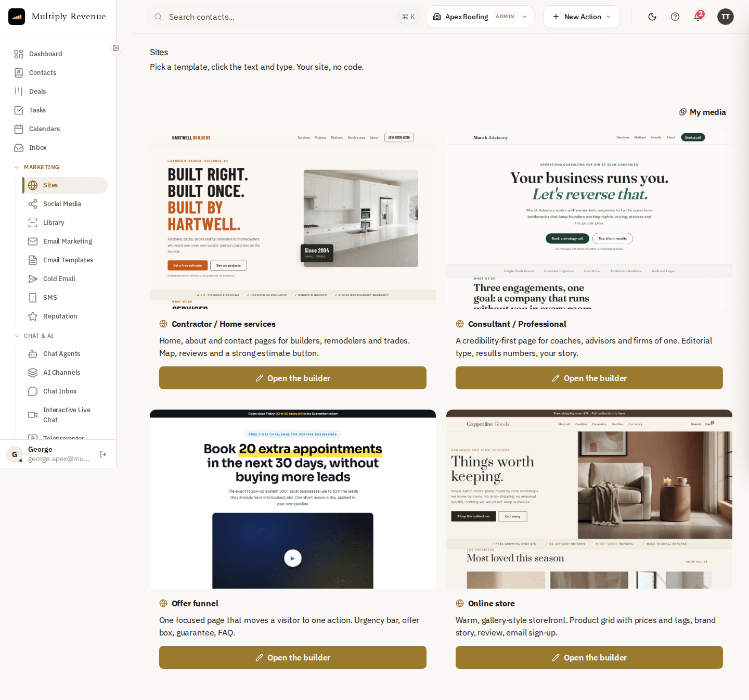
Task: Click the Social Media share icon
Action: pyautogui.click(x=33, y=204)
